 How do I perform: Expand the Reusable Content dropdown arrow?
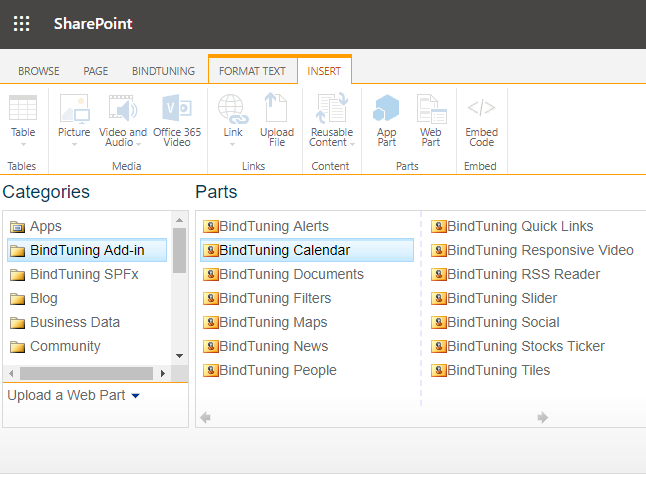tap(352, 144)
